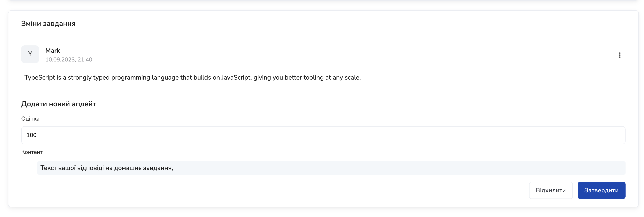Click the author name "Mark"

[53, 50]
